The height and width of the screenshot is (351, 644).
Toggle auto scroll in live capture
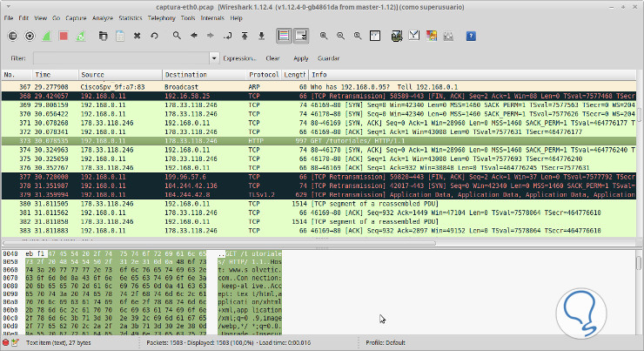(x=301, y=37)
